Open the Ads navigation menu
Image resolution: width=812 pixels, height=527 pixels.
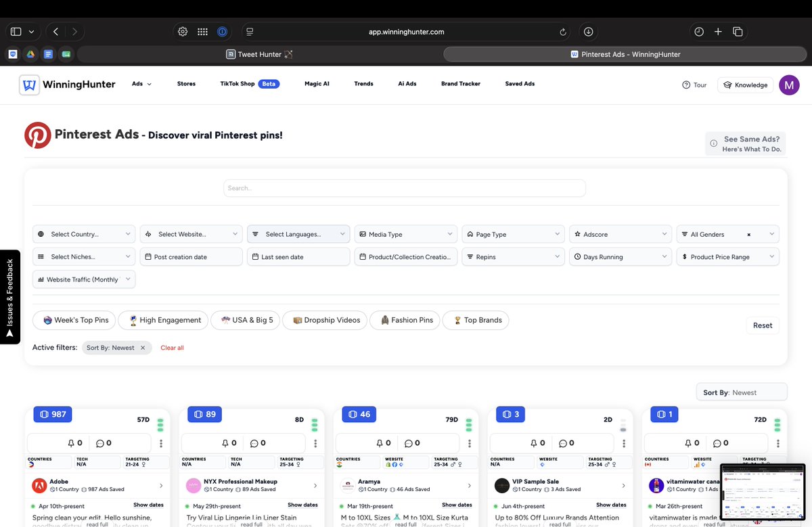click(141, 84)
